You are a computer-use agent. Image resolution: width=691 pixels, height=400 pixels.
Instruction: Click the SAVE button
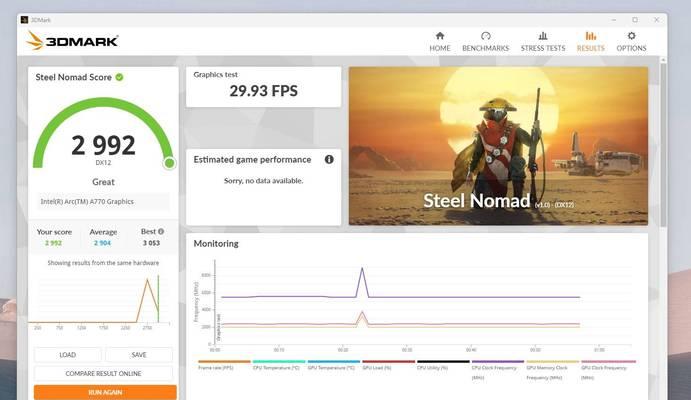coord(139,355)
